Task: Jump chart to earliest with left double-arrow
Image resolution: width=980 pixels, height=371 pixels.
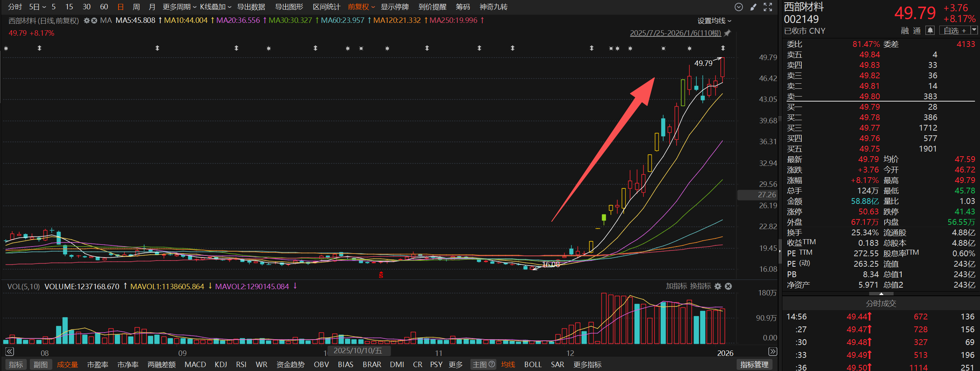Action: click(x=10, y=352)
